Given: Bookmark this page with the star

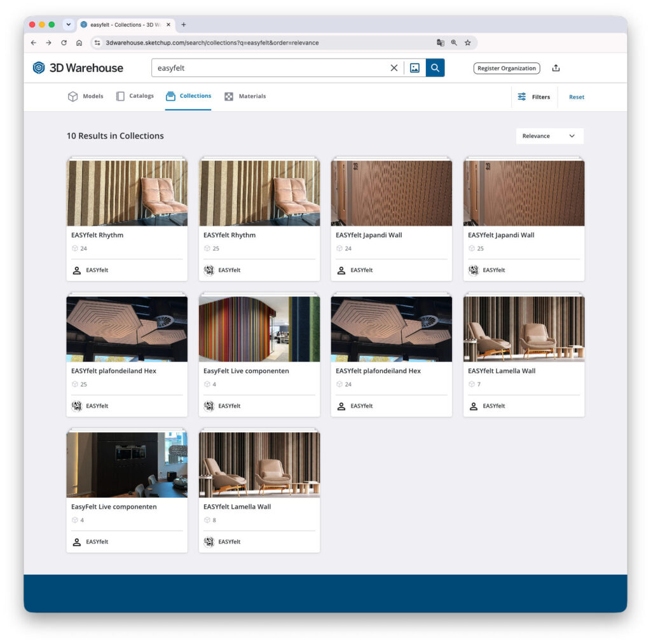Looking at the screenshot, I should click(x=468, y=43).
